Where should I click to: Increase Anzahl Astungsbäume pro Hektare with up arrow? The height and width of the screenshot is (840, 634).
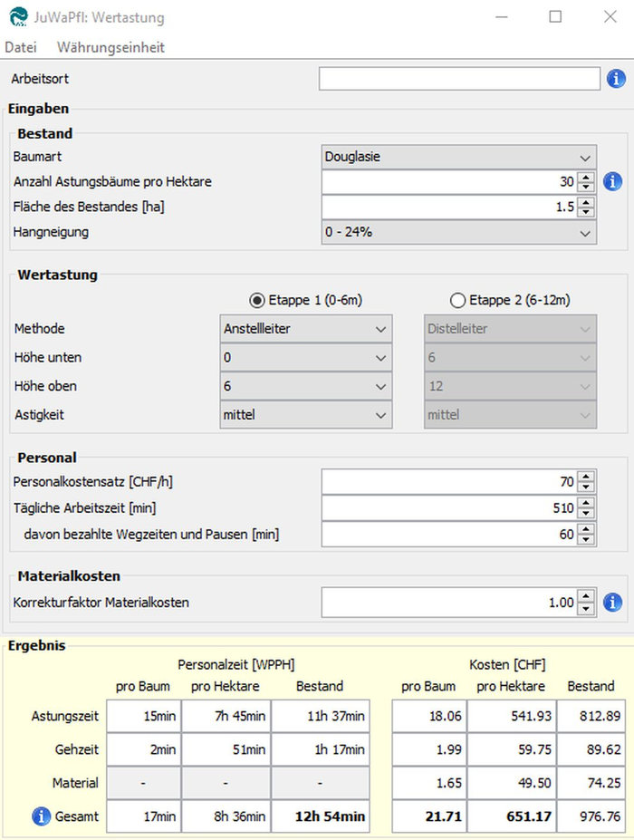point(587,177)
